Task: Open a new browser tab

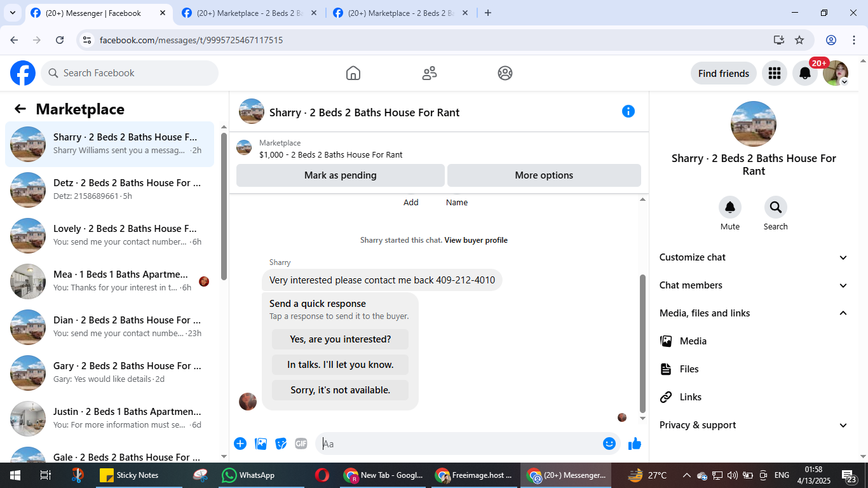Action: (x=488, y=13)
